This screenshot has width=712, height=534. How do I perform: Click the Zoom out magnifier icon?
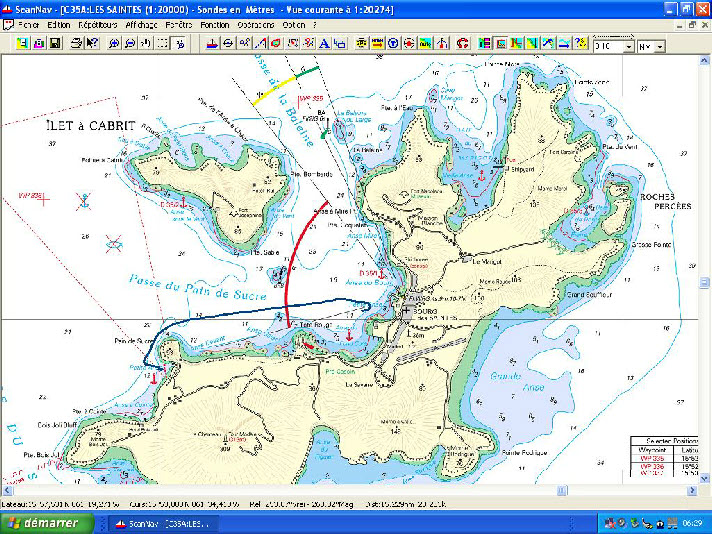point(130,44)
